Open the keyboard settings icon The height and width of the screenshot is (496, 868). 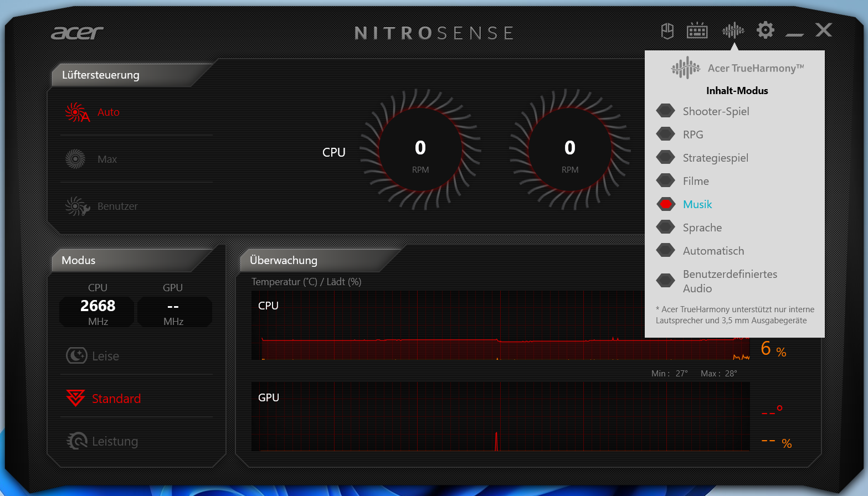[x=697, y=31]
